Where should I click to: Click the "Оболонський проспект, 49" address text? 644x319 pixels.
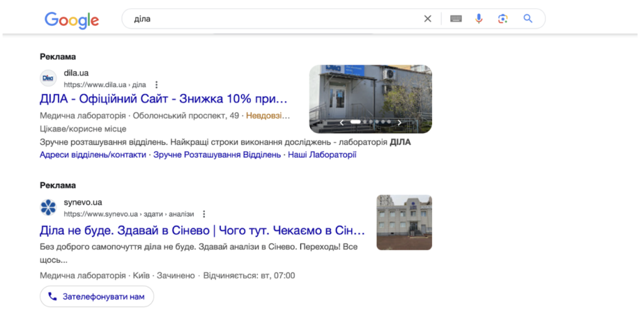(186, 116)
